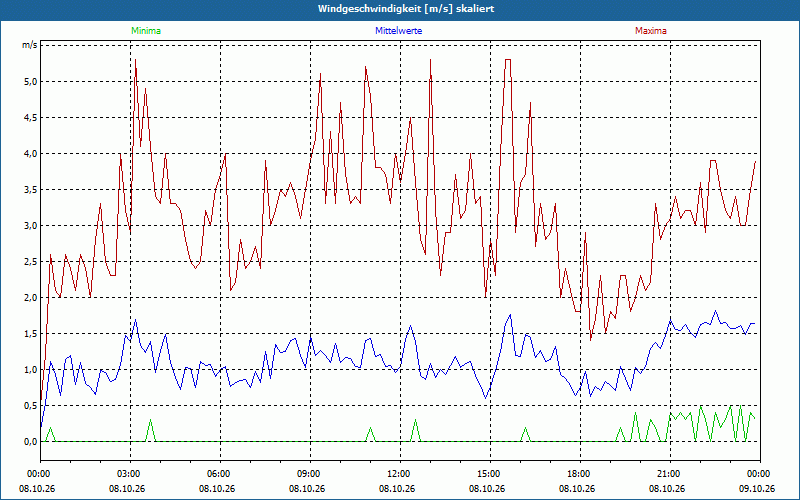Click the 4,0 value on the y-axis
The width and height of the screenshot is (800, 500).
pos(31,154)
